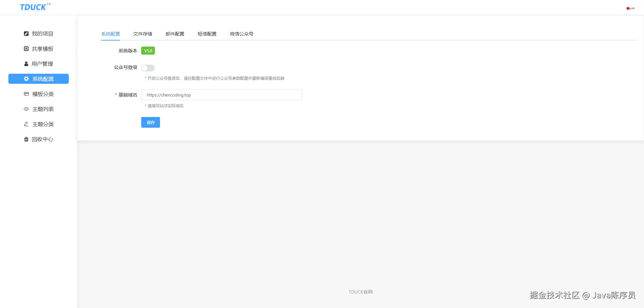Screen dimensions: 644x308
Task: Click the template icon beside 共享模板
Action: (26, 49)
